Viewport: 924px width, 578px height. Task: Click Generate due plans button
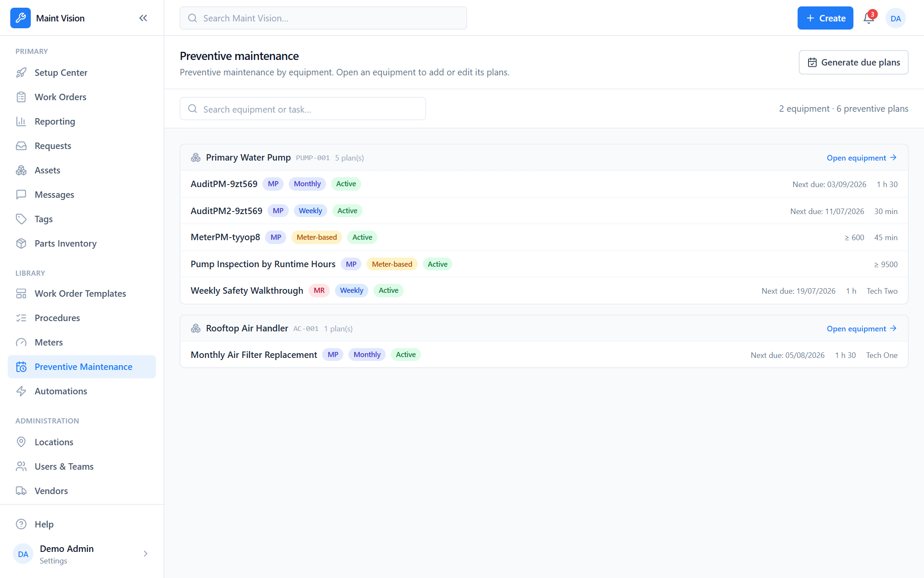pos(853,63)
